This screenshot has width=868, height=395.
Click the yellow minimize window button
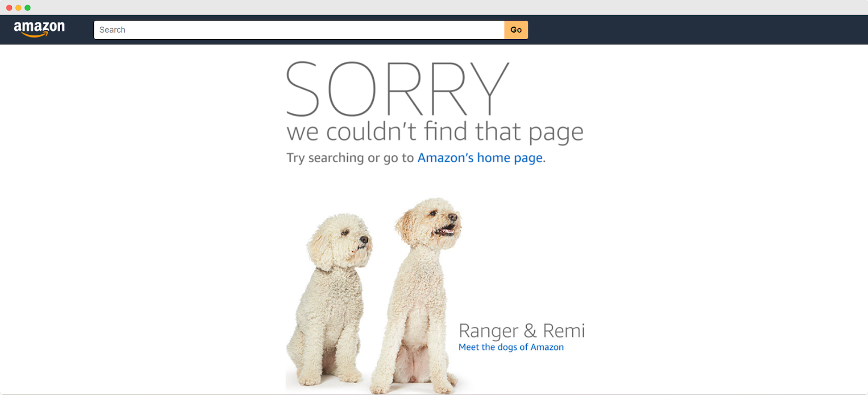click(18, 8)
